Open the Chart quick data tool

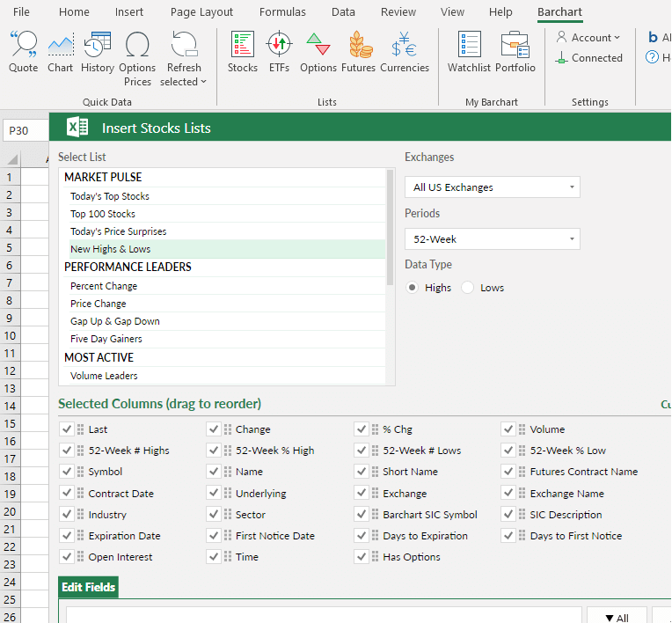click(x=61, y=52)
